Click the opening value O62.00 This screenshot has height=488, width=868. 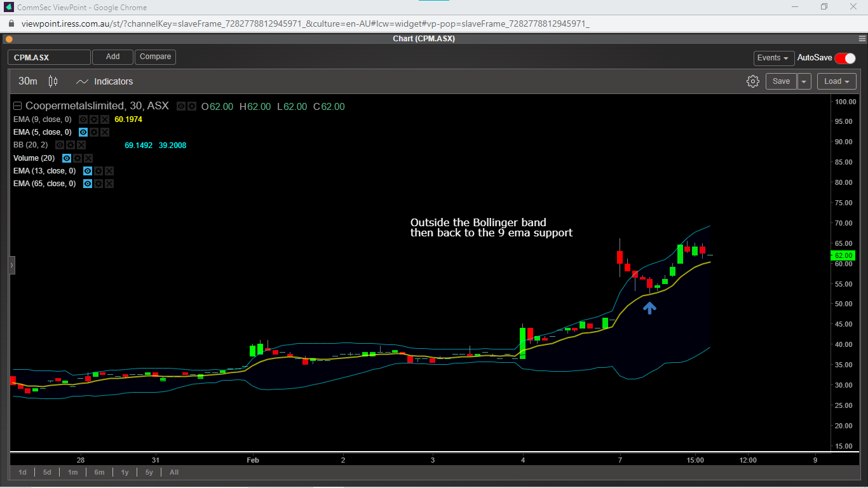[217, 107]
